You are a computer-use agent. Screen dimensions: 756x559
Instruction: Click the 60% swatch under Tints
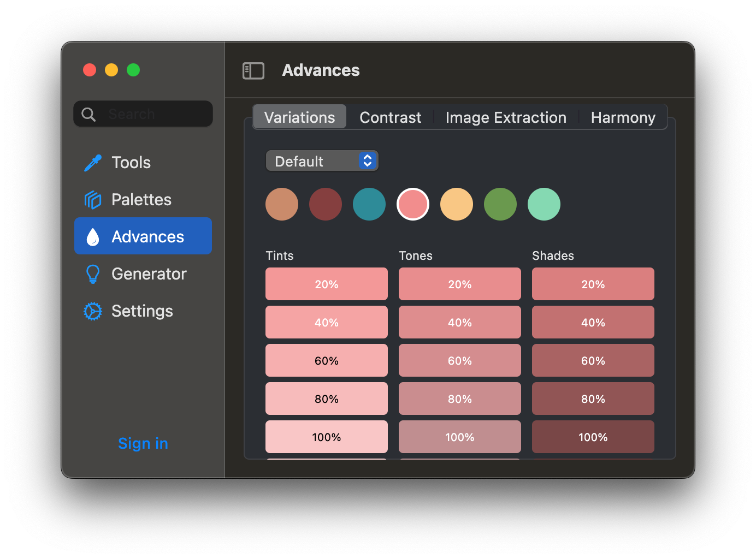point(327,360)
